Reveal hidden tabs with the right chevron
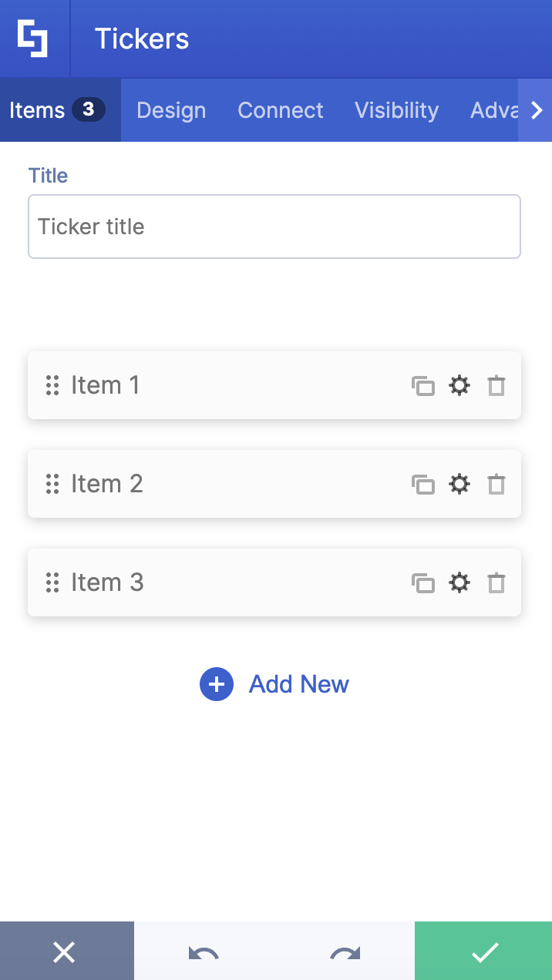 (537, 110)
